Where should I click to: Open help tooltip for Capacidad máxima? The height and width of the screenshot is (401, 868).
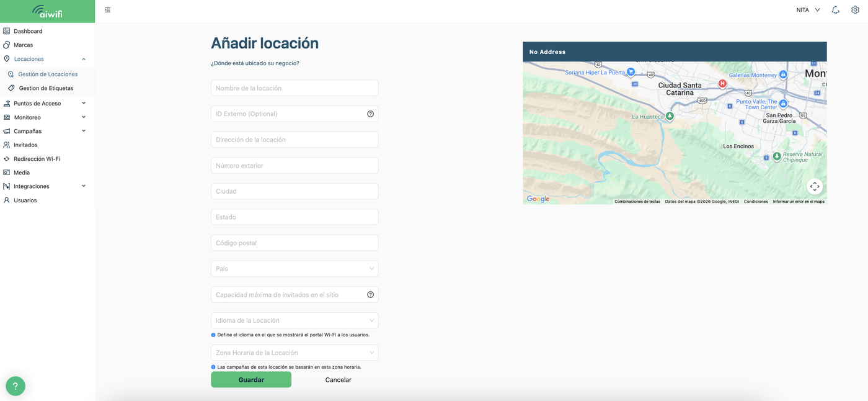pos(371,295)
